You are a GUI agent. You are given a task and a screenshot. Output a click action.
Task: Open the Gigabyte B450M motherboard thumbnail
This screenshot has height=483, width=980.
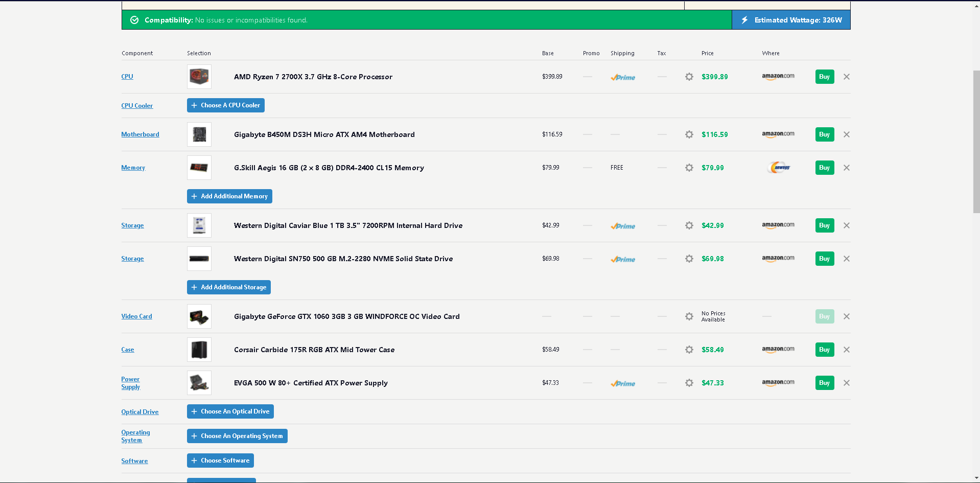[x=199, y=134]
